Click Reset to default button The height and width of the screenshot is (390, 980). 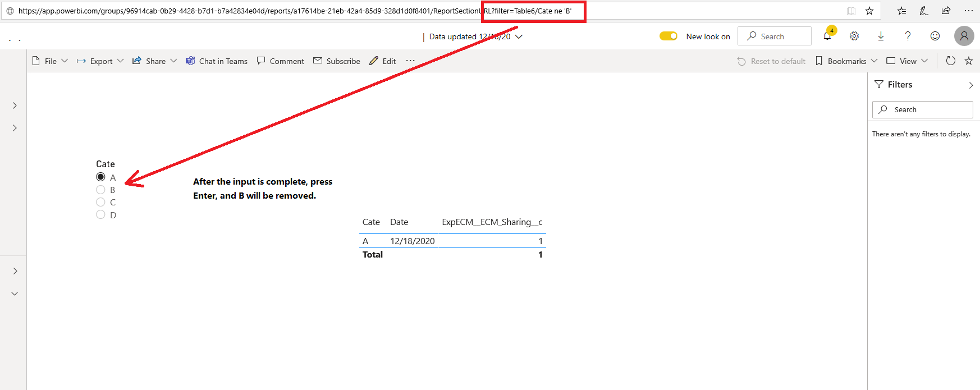(x=771, y=61)
